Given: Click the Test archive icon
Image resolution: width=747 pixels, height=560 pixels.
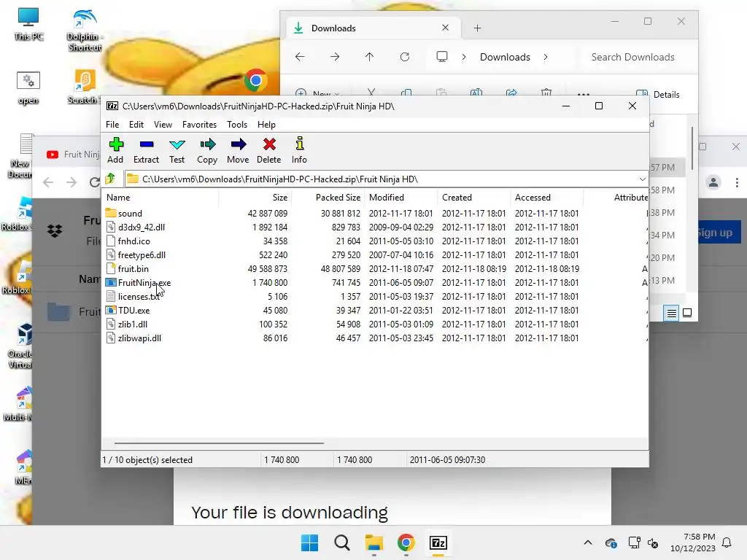Looking at the screenshot, I should point(177,150).
